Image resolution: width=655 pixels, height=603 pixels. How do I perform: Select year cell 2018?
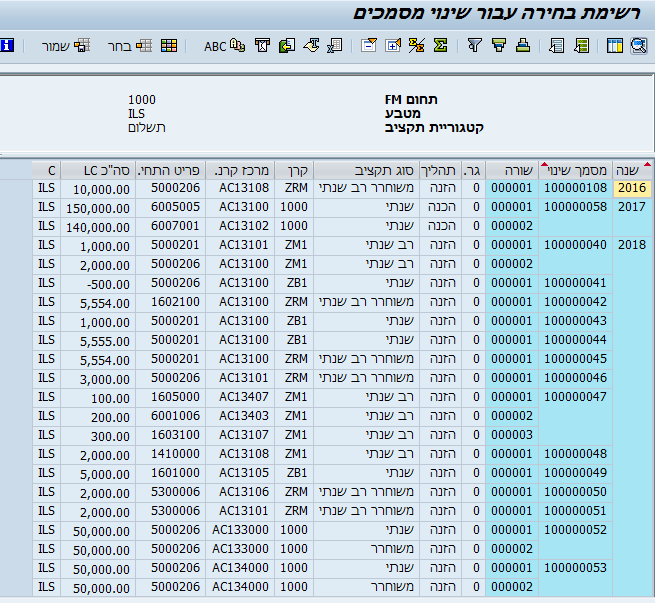(x=632, y=245)
